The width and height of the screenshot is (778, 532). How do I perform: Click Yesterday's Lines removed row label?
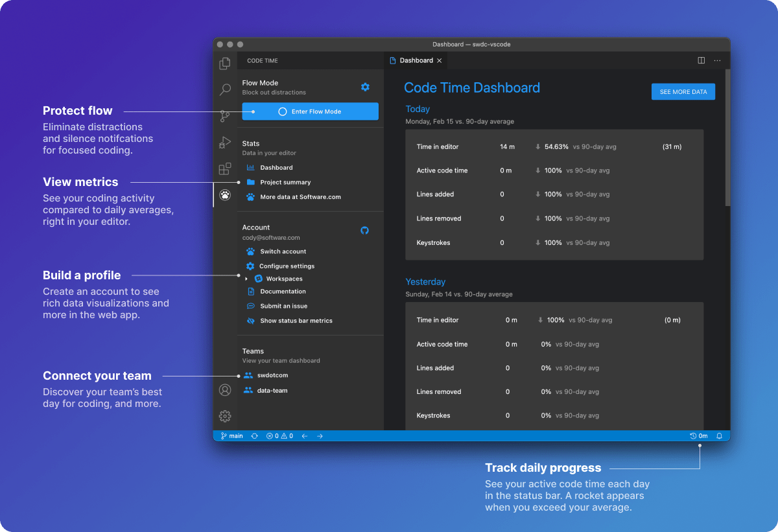(439, 391)
